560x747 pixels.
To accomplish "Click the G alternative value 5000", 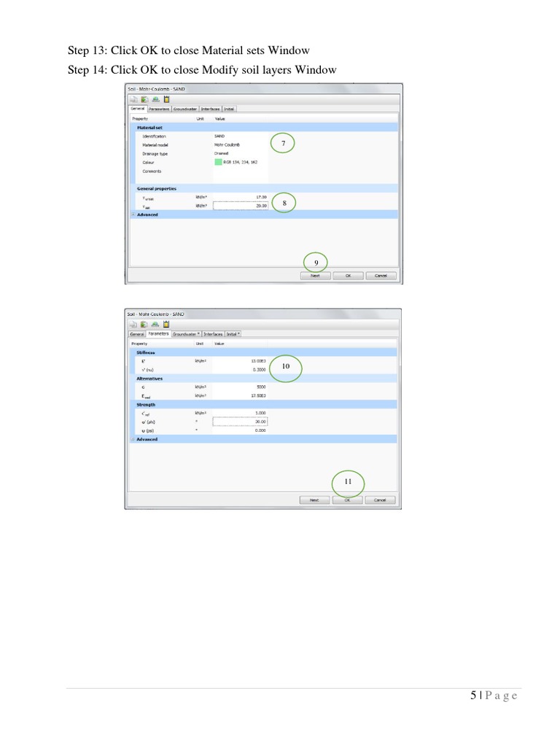I will (261, 387).
